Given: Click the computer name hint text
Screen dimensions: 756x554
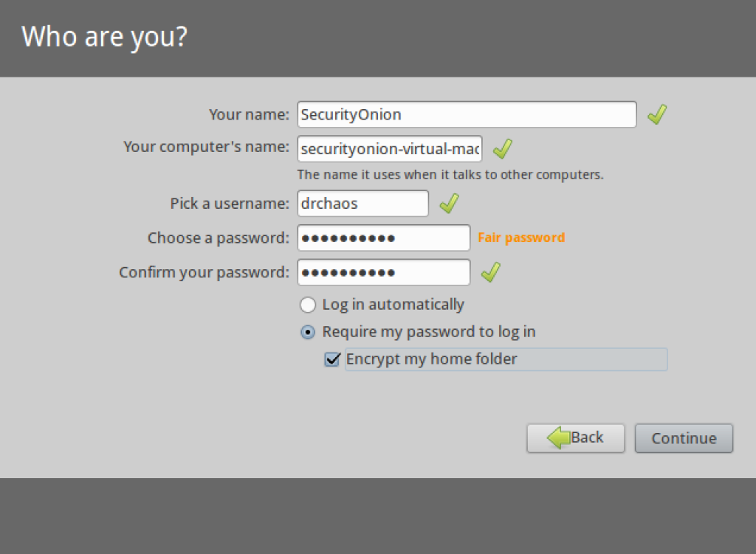Looking at the screenshot, I should pos(450,175).
